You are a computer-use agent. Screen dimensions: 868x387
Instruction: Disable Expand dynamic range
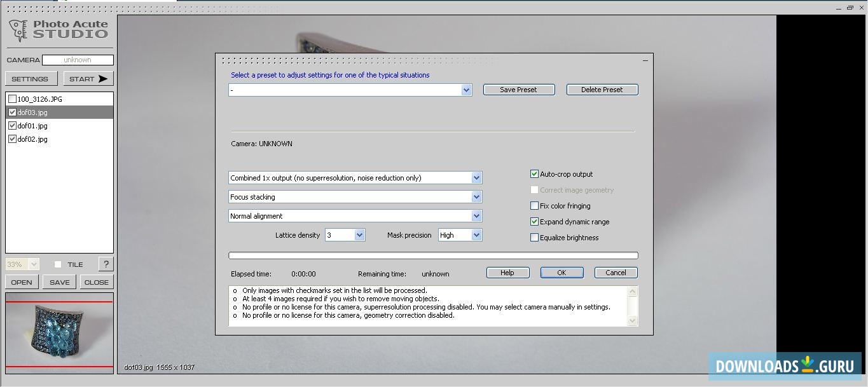(535, 222)
